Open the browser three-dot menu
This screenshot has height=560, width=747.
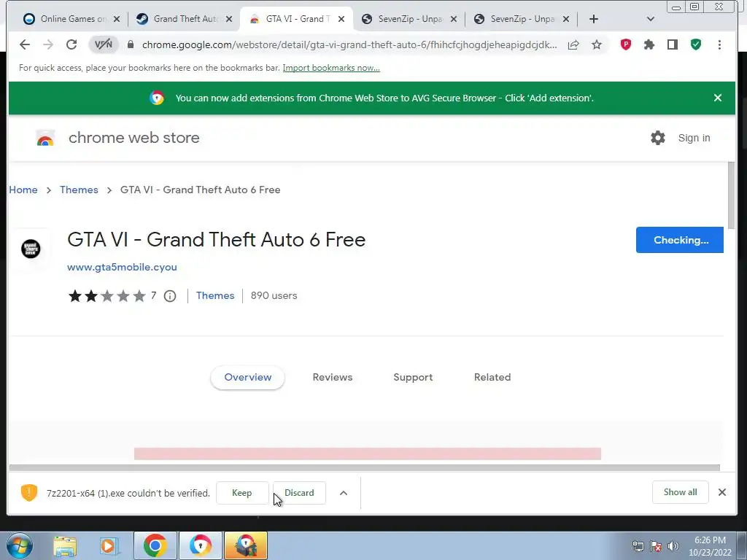pos(719,44)
